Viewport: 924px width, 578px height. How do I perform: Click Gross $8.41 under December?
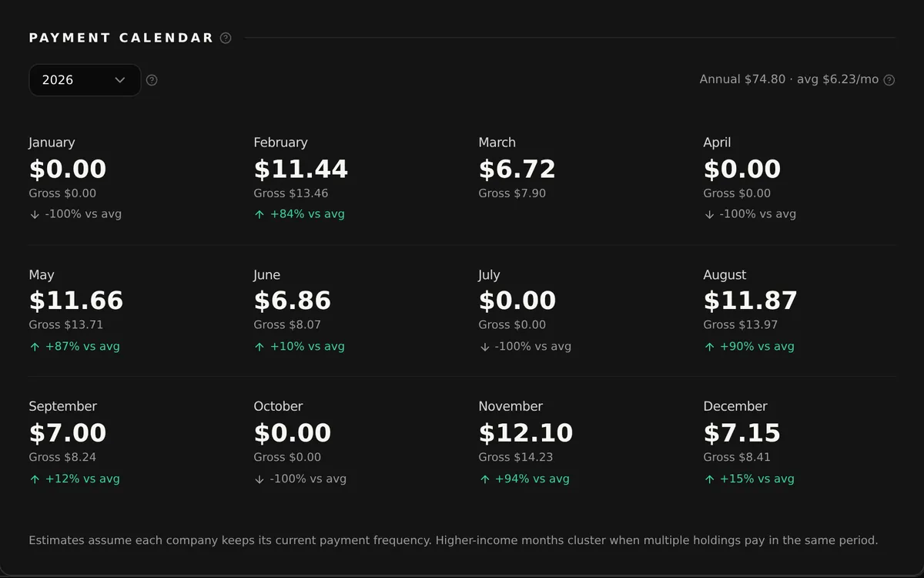[737, 457]
